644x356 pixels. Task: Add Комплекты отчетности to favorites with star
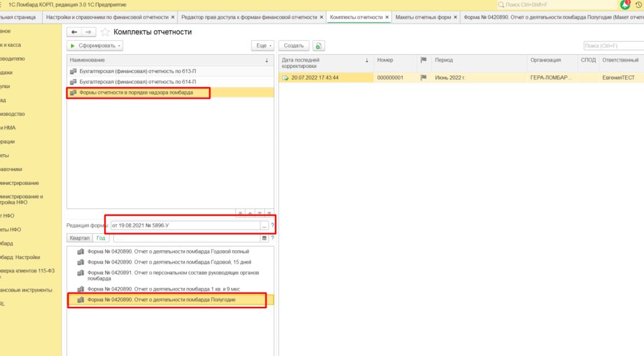tap(105, 32)
